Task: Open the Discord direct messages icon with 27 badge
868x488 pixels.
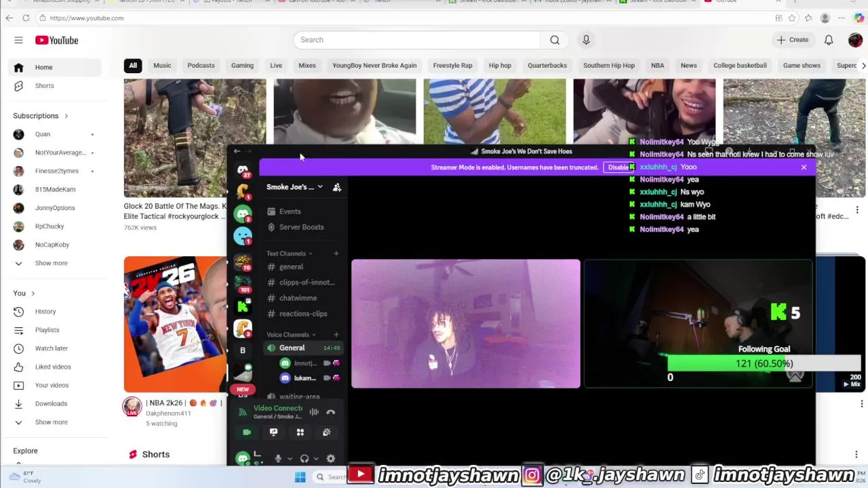Action: [x=243, y=170]
